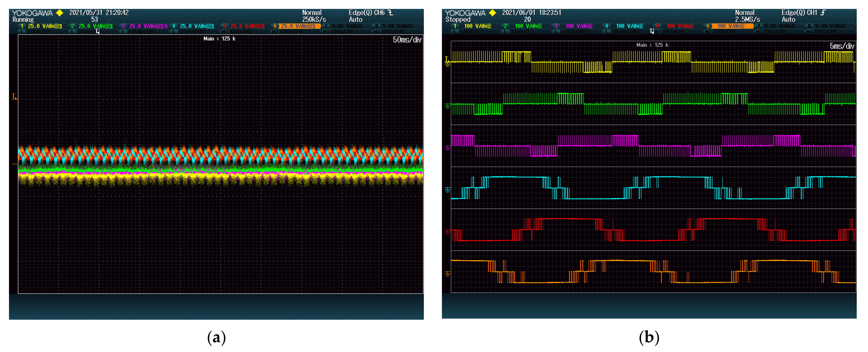This screenshot has height=352, width=868.
Task: Click the green channel 2 ground marker on right scope
Action: pyautogui.click(x=447, y=106)
